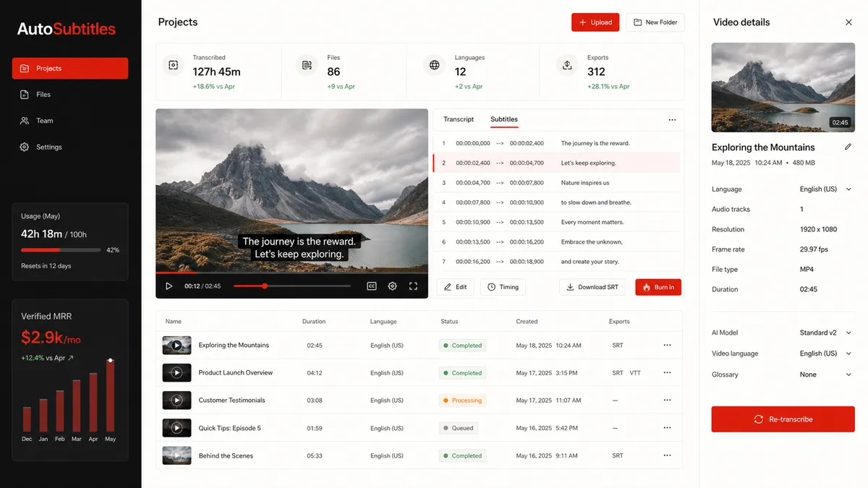The width and height of the screenshot is (868, 488).
Task: Click the Exports stat card icon
Action: pos(567,65)
